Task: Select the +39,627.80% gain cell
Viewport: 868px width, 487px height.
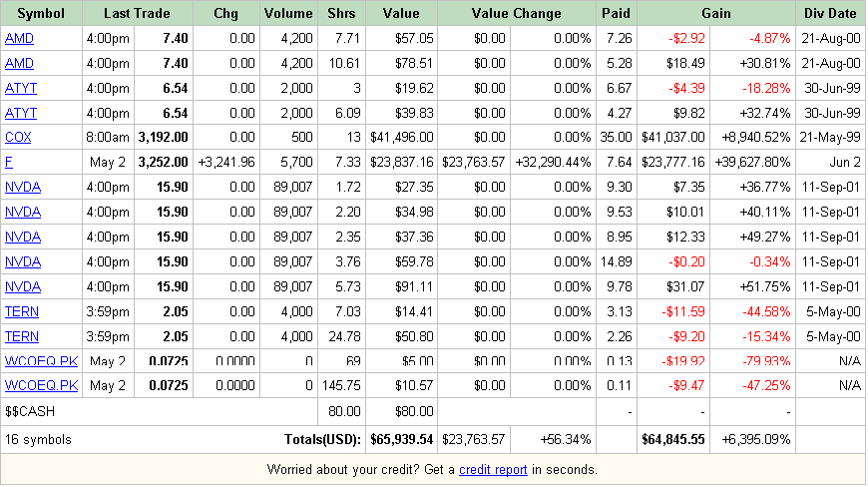Action: (752, 162)
